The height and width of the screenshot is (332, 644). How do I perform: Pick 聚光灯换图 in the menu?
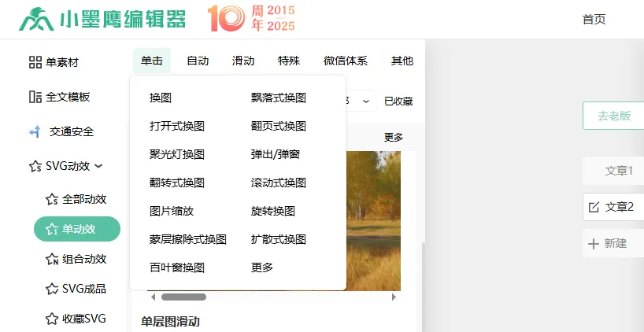177,154
